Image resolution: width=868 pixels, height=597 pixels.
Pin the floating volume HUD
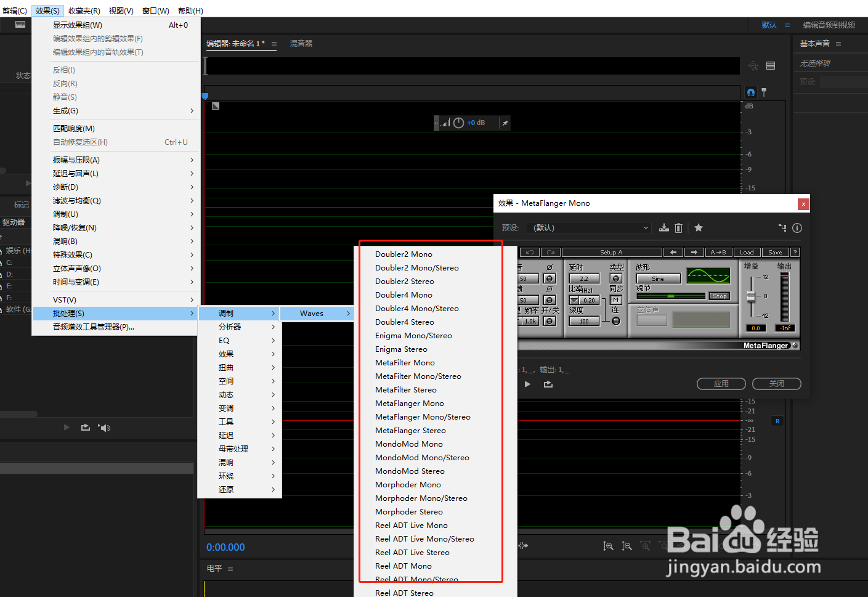point(505,123)
